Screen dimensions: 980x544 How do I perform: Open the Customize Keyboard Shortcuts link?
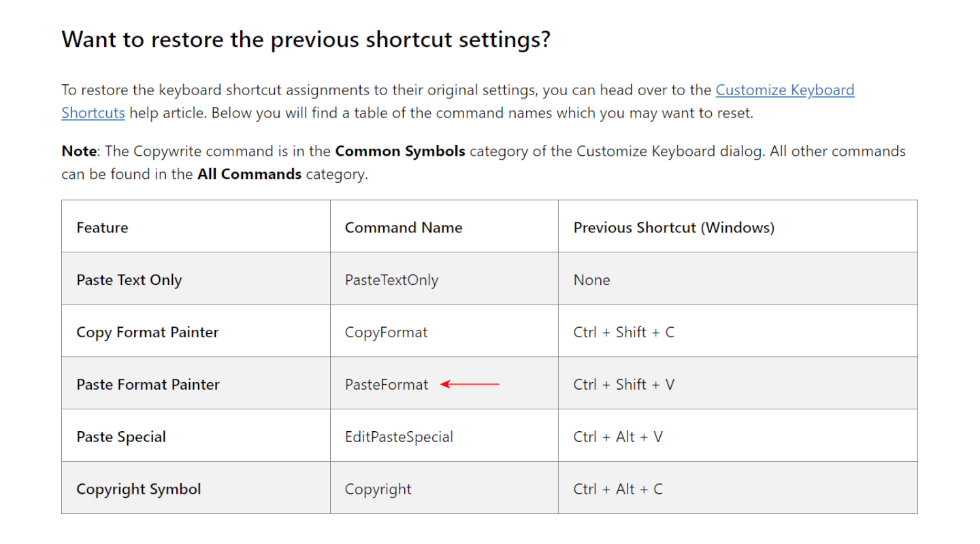[784, 90]
